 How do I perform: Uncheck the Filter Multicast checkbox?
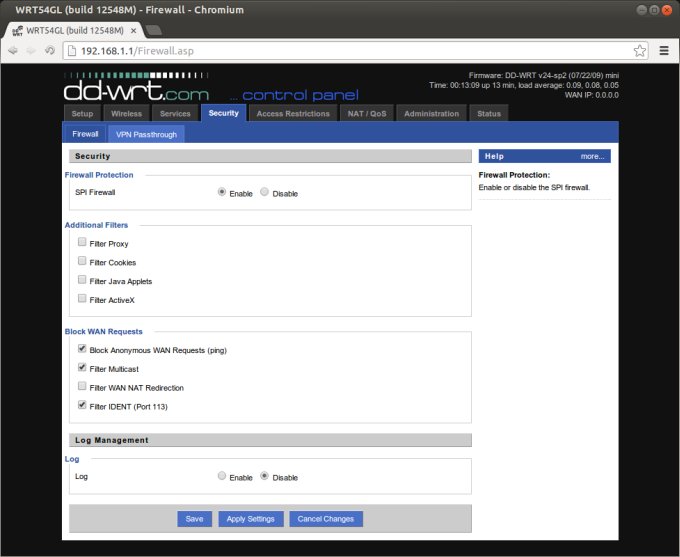coord(82,367)
